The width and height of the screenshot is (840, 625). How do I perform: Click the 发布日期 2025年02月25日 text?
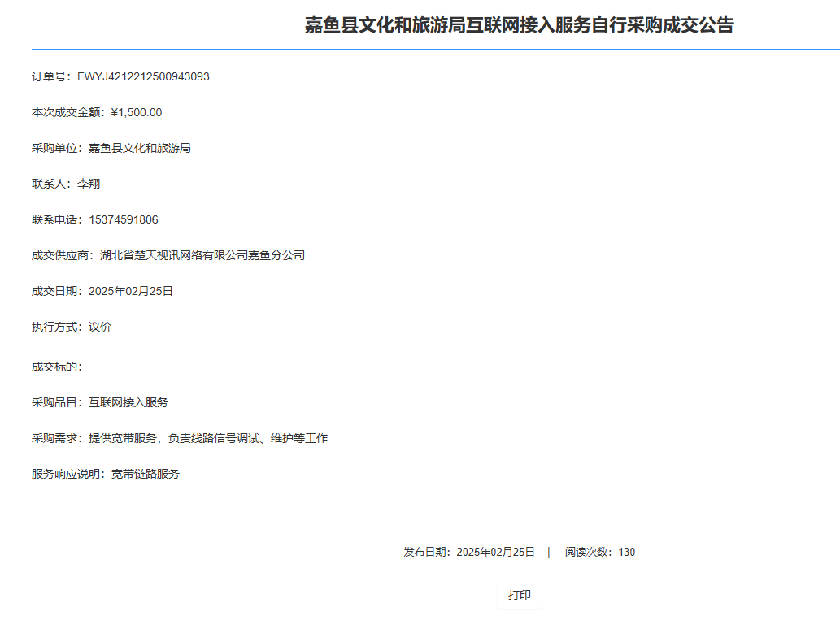pos(468,552)
